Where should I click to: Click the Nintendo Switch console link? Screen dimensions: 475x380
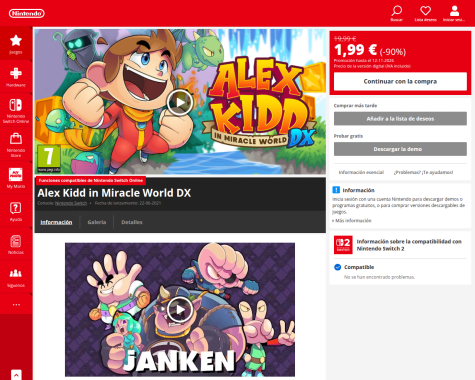click(x=71, y=203)
